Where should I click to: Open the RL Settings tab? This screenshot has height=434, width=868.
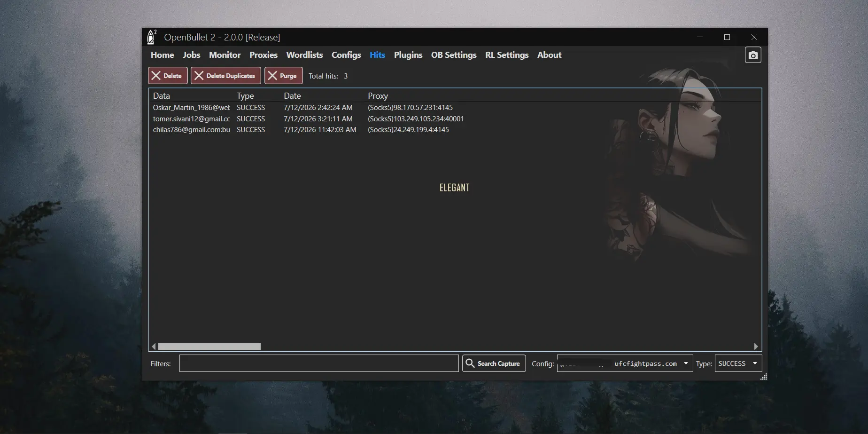pyautogui.click(x=507, y=55)
